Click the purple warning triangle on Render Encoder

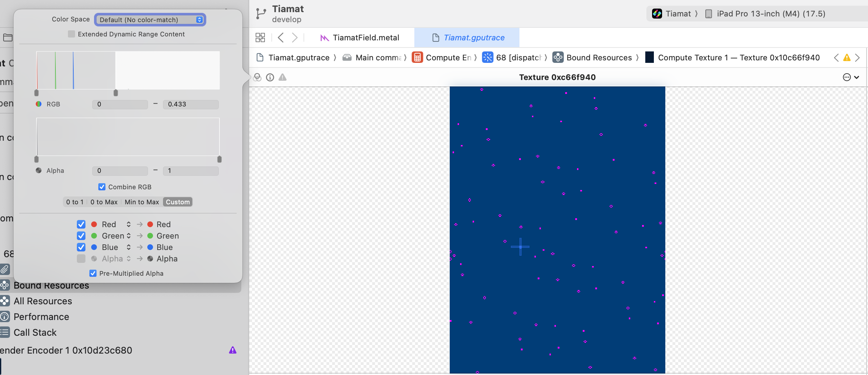(x=233, y=350)
